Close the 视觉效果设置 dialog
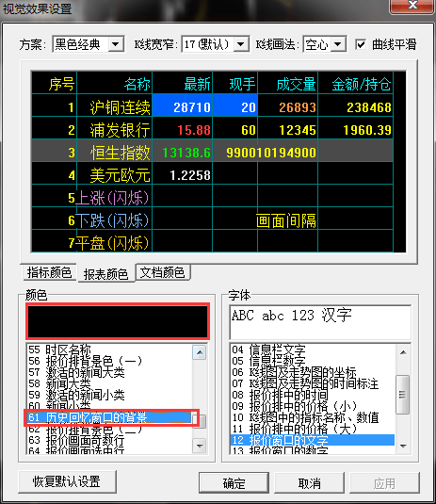Image resolution: width=436 pixels, height=504 pixels. tap(412, 6)
